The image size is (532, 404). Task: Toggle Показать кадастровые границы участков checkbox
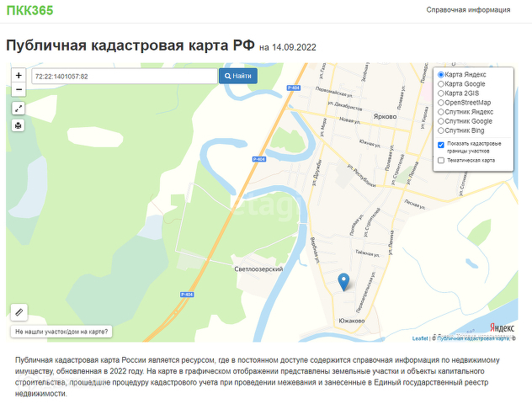(x=441, y=145)
